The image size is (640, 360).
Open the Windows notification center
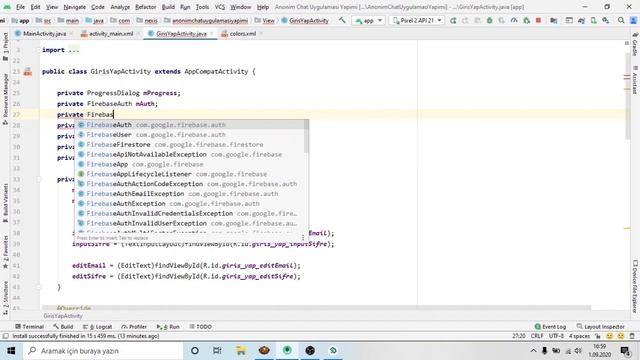tap(625, 351)
